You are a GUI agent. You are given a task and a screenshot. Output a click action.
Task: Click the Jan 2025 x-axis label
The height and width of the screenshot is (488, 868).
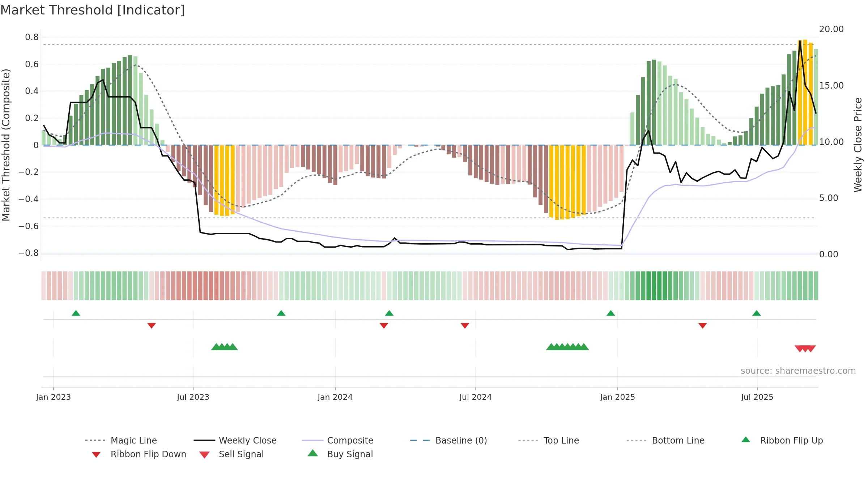click(617, 397)
